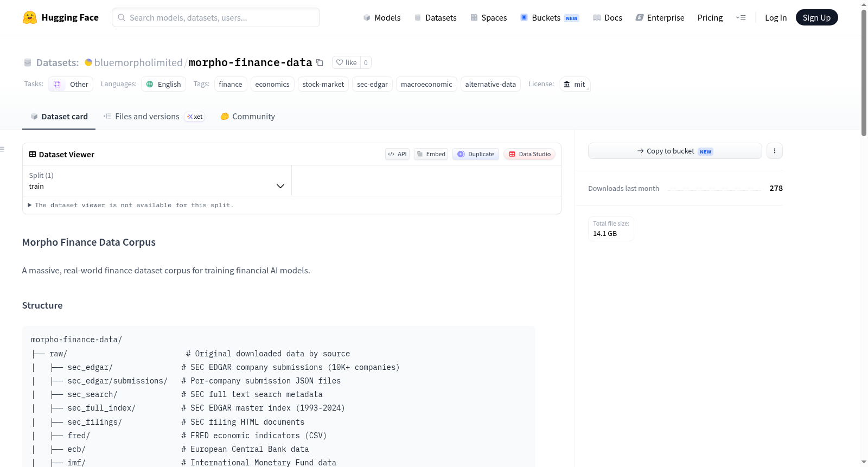Open the Split train dropdown
This screenshot has height=467, width=868.
(157, 181)
